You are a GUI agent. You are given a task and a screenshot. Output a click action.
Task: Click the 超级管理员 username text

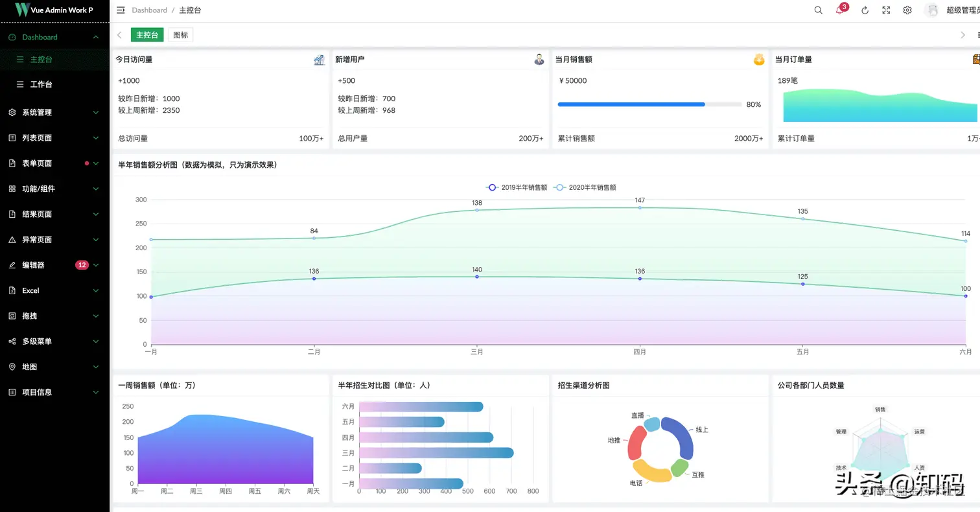pyautogui.click(x=963, y=10)
